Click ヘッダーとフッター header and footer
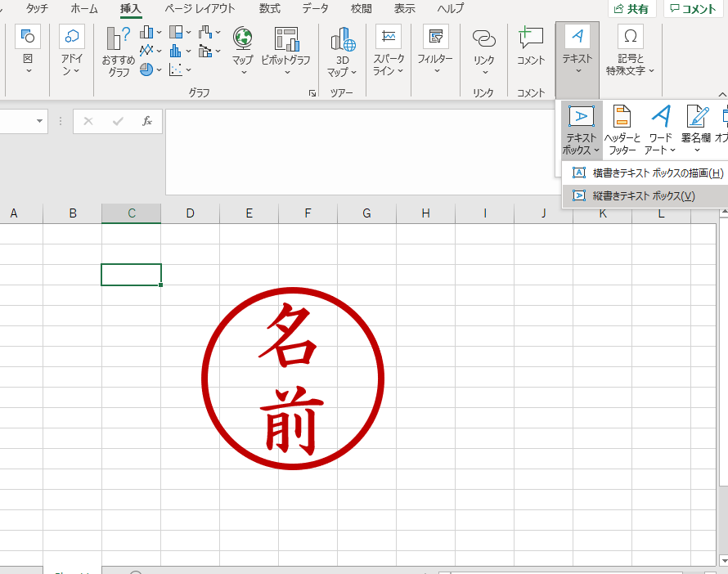 [x=622, y=130]
